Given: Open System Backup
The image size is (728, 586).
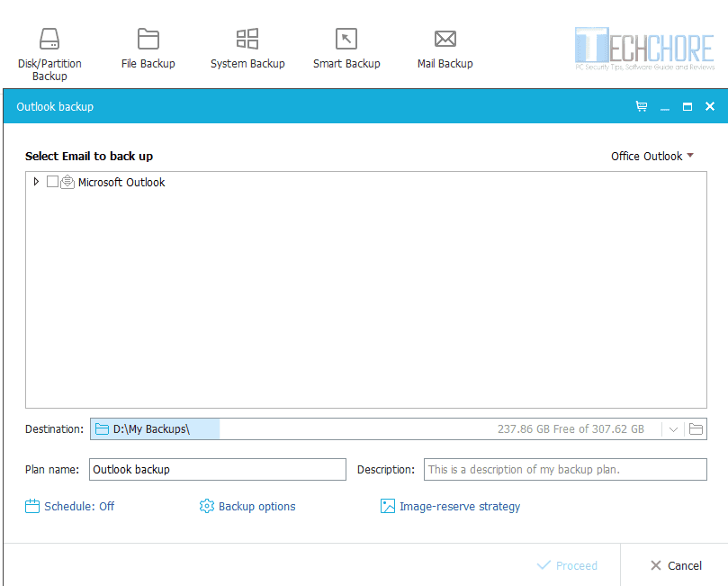Looking at the screenshot, I should 247,49.
